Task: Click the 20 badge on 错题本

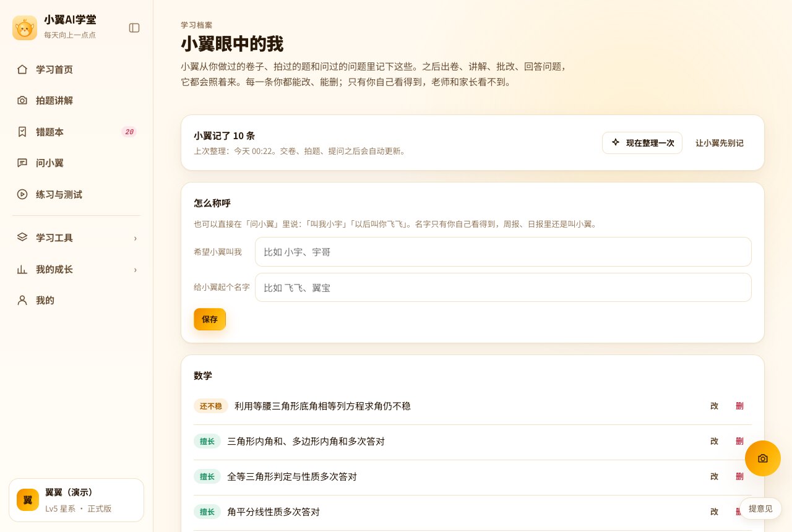Action: [129, 132]
